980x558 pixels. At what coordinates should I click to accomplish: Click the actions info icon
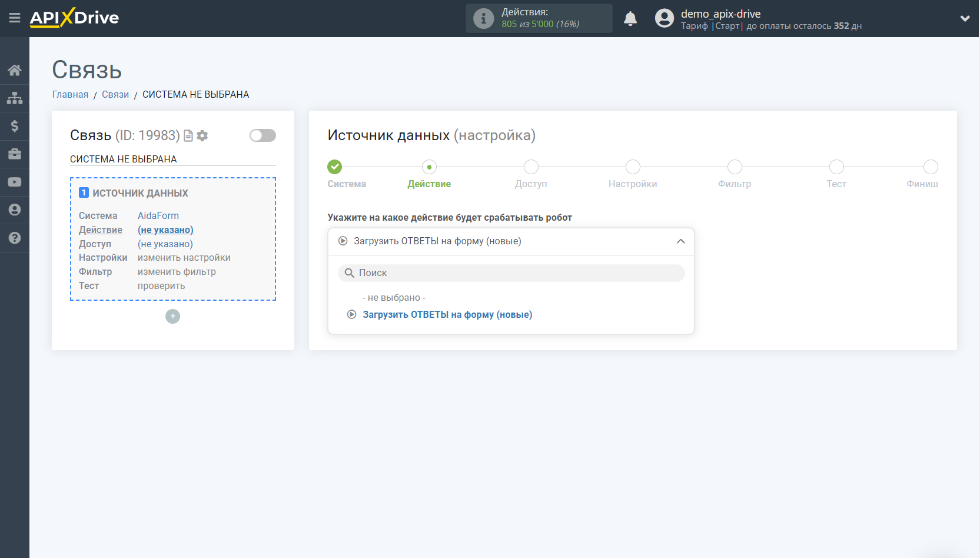483,18
